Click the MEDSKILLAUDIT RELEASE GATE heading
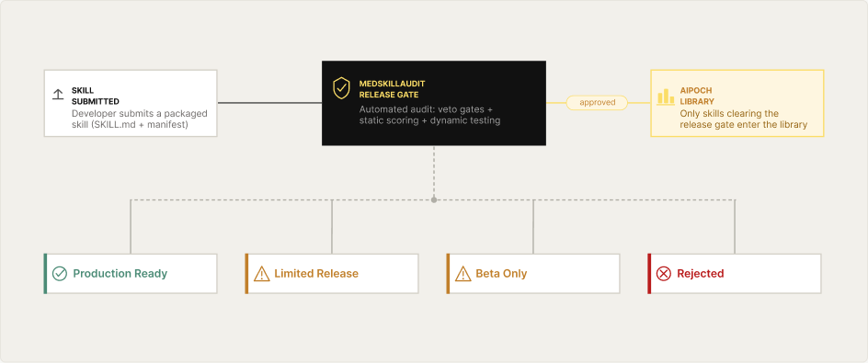The width and height of the screenshot is (868, 363). click(392, 89)
